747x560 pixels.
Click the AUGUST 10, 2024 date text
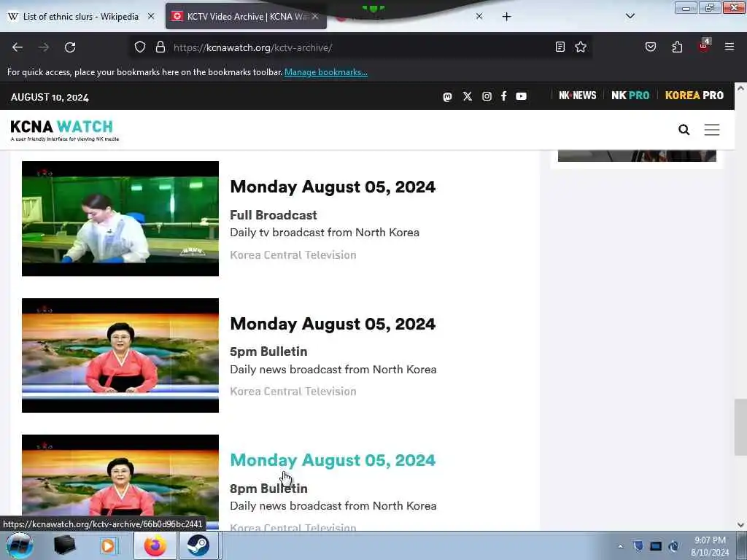(50, 97)
